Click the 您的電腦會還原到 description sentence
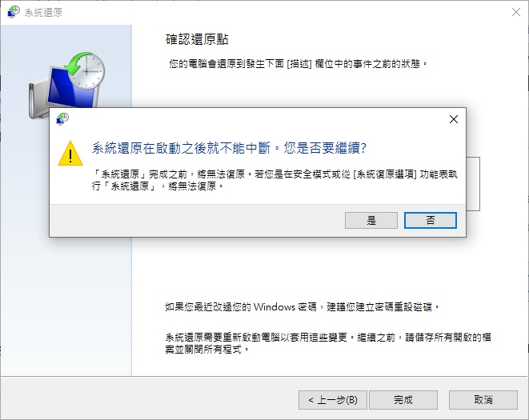529x420 pixels. [299, 64]
